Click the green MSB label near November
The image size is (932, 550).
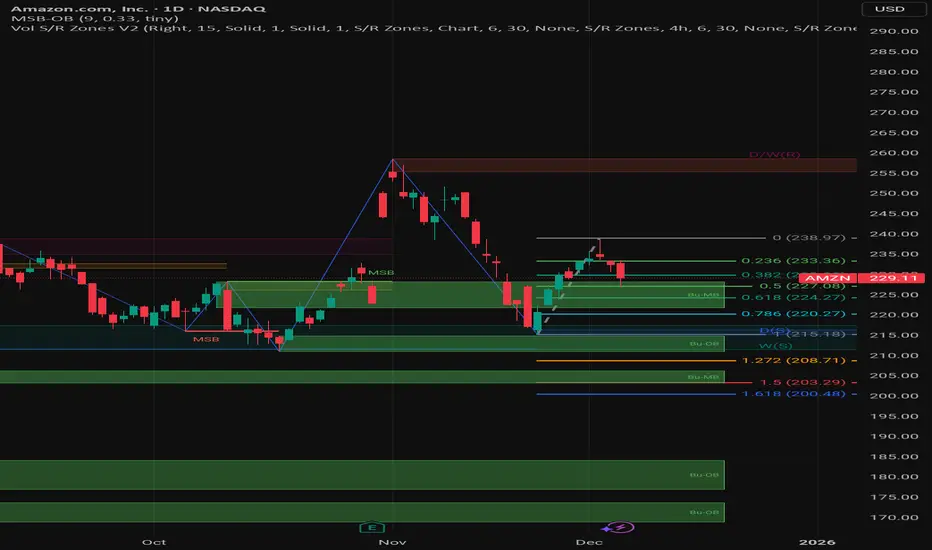click(381, 273)
